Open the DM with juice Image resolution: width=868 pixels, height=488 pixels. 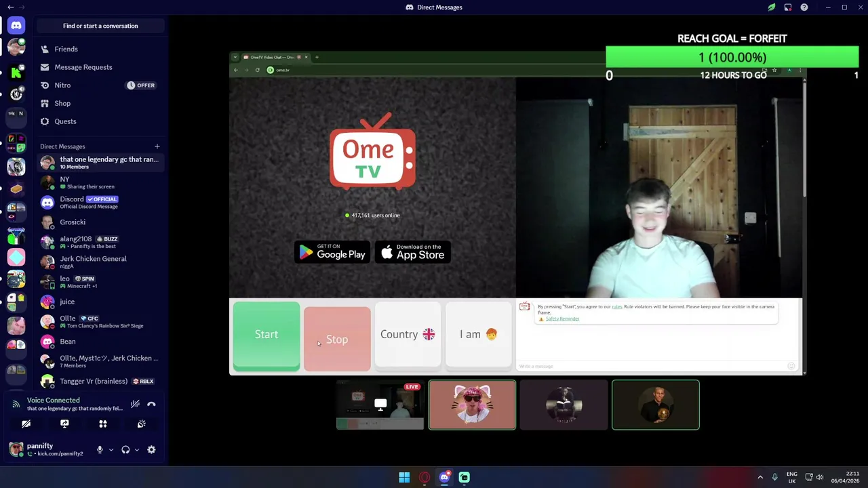tap(100, 302)
